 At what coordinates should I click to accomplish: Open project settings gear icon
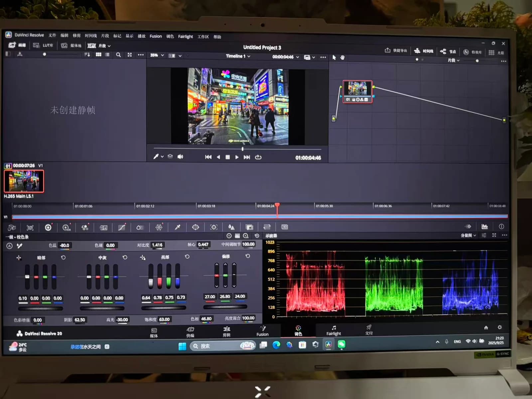tap(499, 328)
